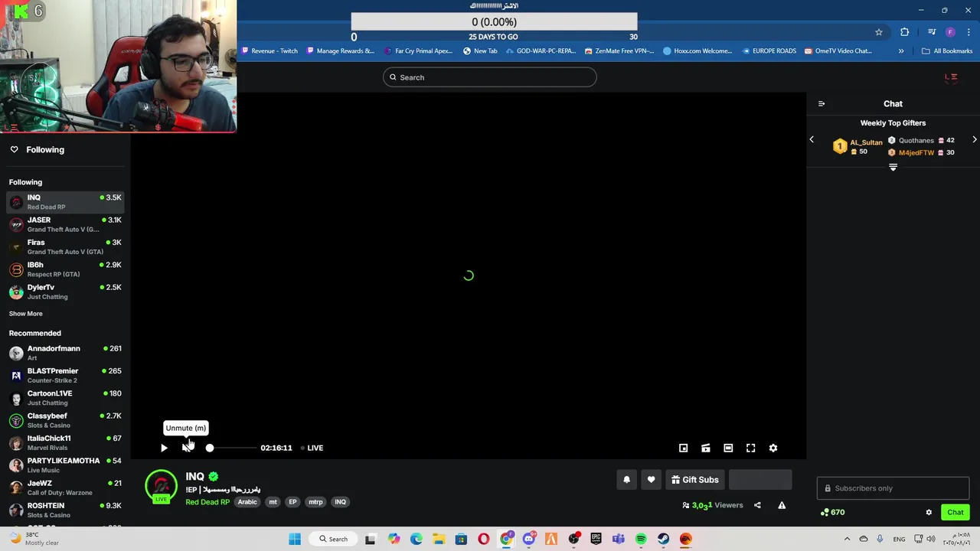This screenshot has width=980, height=551.
Task: Open mini player mode icon
Action: point(684,448)
